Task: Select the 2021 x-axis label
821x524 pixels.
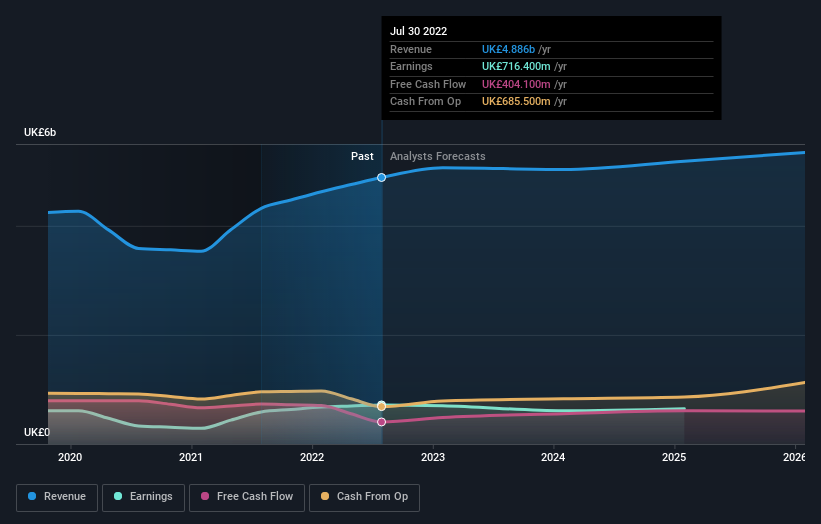Action: point(191,457)
